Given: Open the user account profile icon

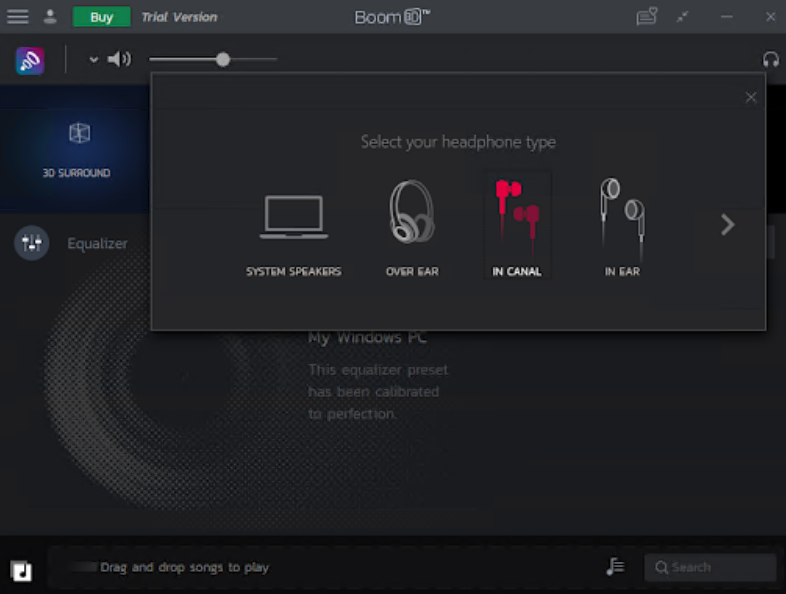Looking at the screenshot, I should coord(50,17).
